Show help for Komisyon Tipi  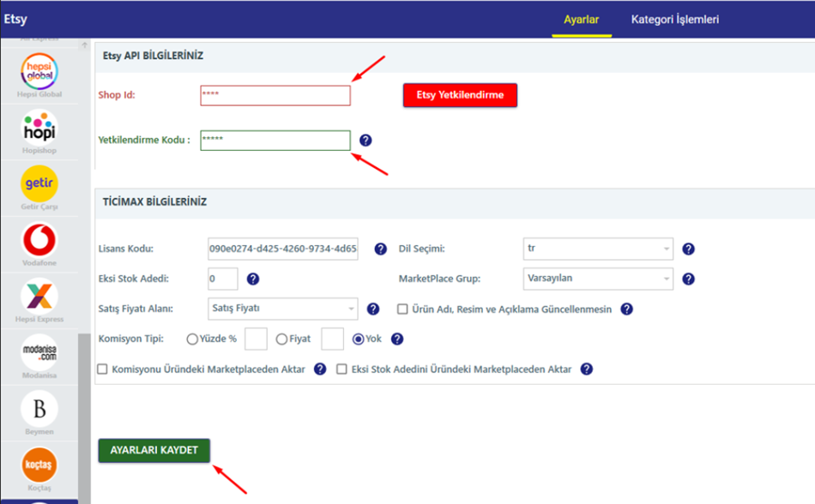(397, 339)
